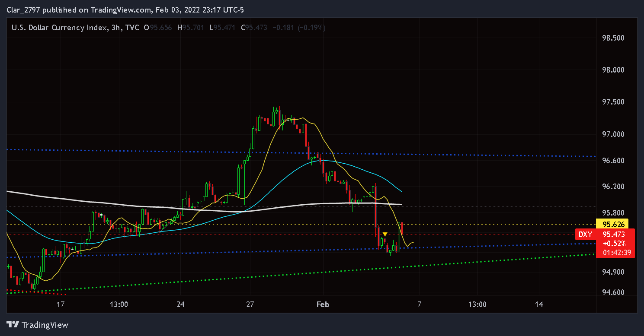Screen dimensions: 644x336
Task: Click the Feb label on time axis
Action: [323, 304]
